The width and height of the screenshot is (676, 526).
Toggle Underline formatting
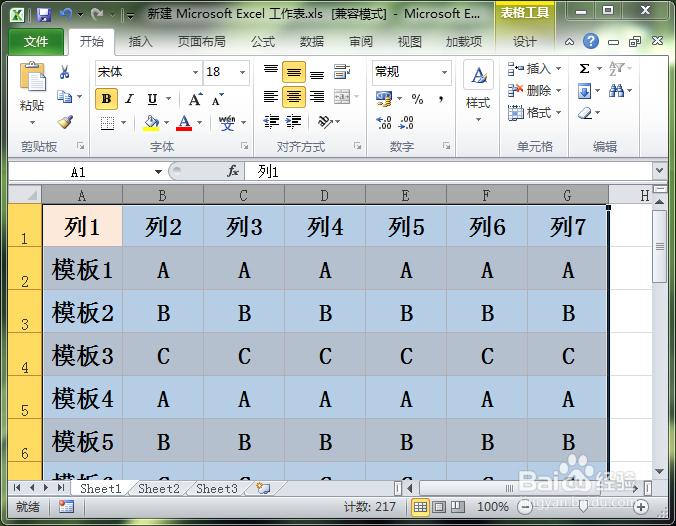(x=152, y=99)
